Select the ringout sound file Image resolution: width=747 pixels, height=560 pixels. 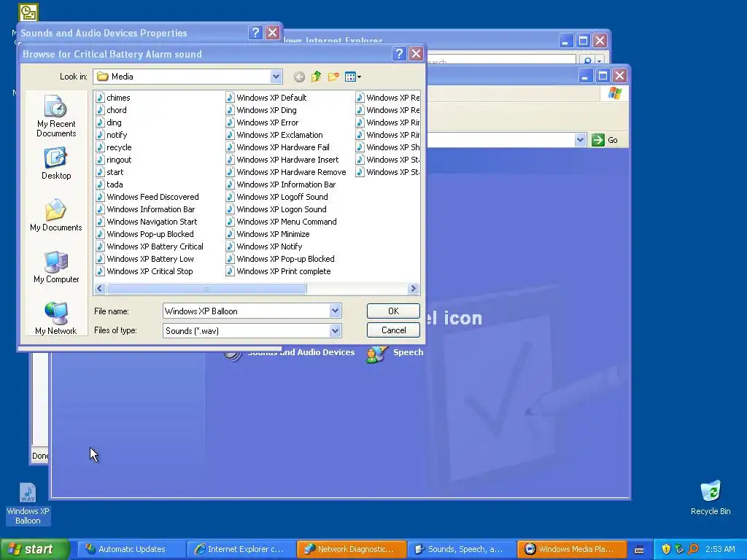tap(114, 160)
